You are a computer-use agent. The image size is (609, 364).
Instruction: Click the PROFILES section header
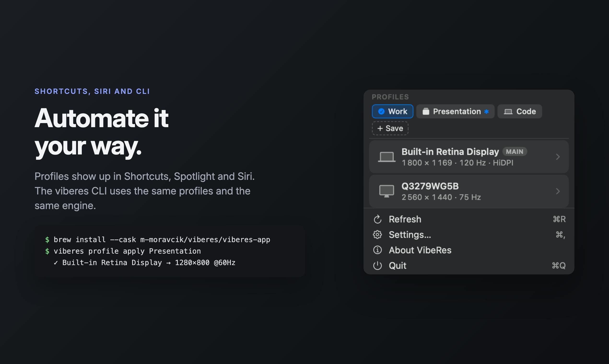point(390,97)
